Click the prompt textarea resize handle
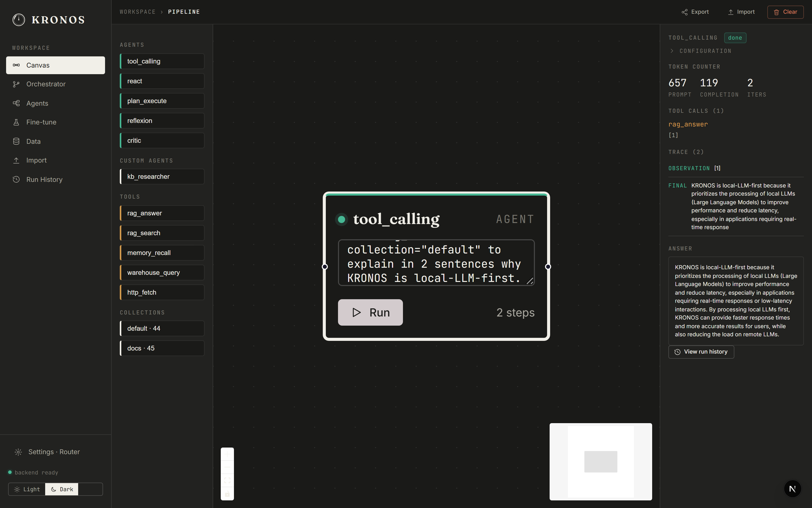 530,281
